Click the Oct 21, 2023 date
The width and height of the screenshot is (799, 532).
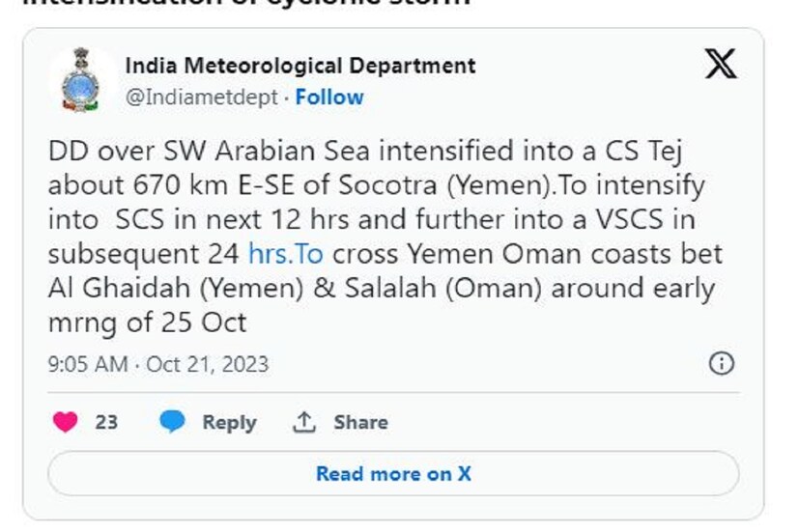click(x=208, y=365)
